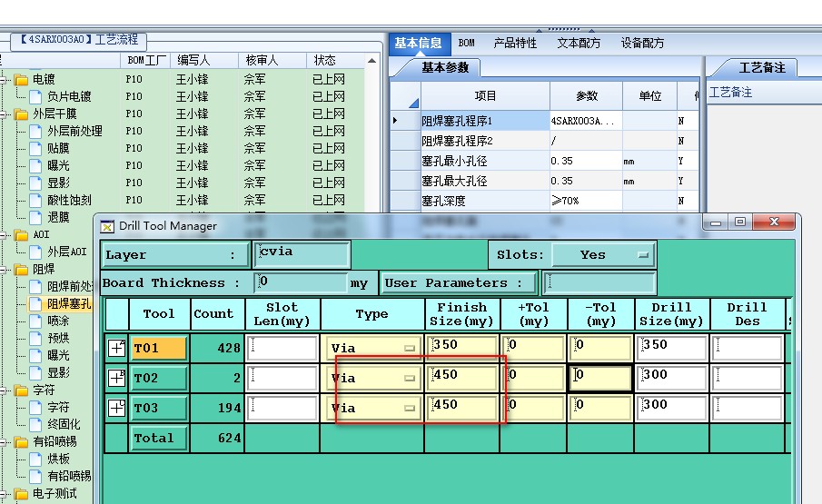Click the Layer label button
Image resolution: width=822 pixels, height=504 pixels.
(x=175, y=255)
